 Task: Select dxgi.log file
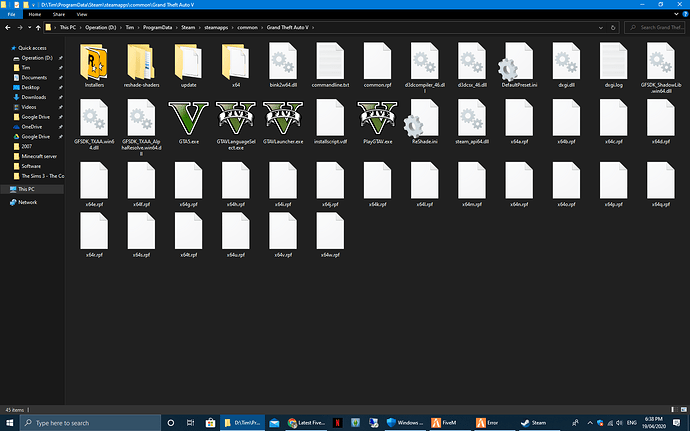(x=613, y=65)
